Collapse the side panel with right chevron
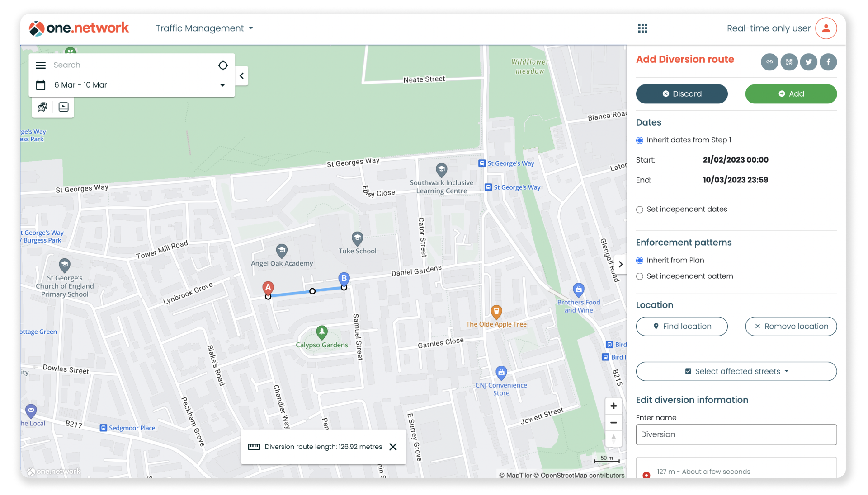Screen dimensions: 868x495 [621, 264]
